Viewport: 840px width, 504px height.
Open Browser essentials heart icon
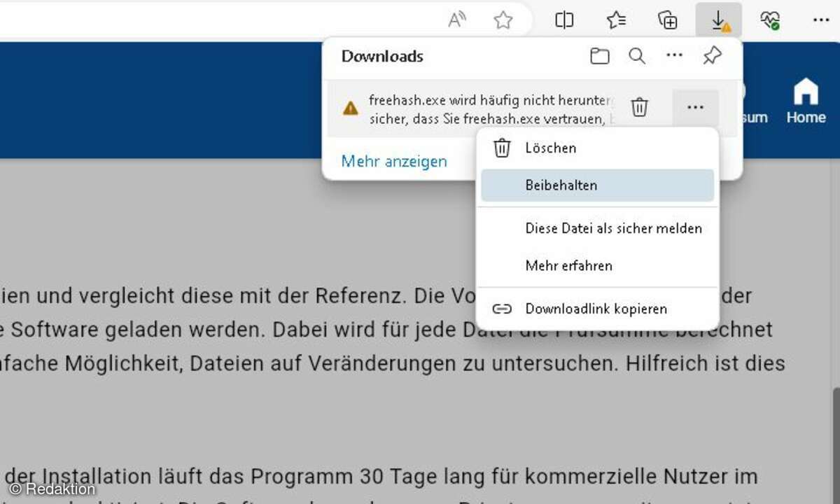click(770, 20)
